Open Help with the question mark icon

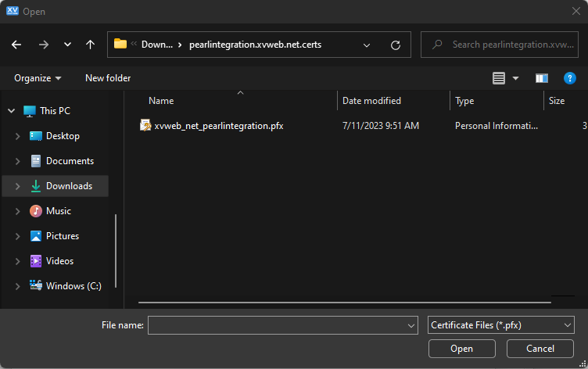click(x=569, y=78)
